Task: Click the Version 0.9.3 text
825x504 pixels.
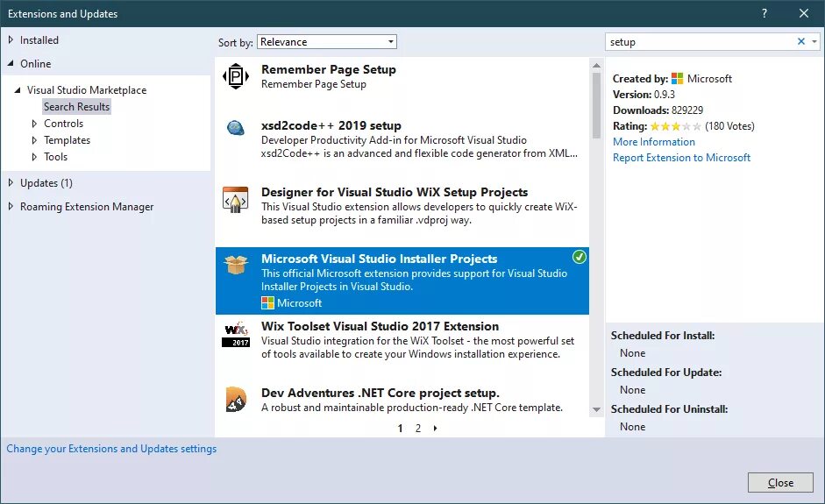Action: coord(644,95)
